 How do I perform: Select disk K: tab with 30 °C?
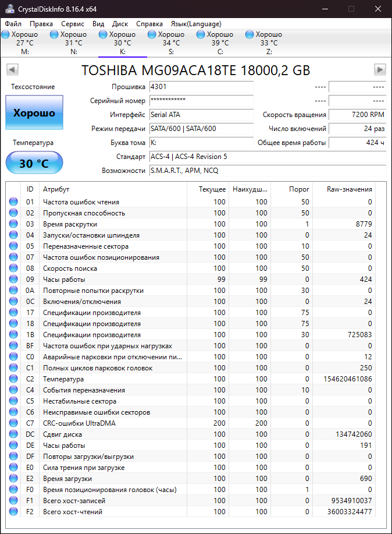[x=123, y=43]
